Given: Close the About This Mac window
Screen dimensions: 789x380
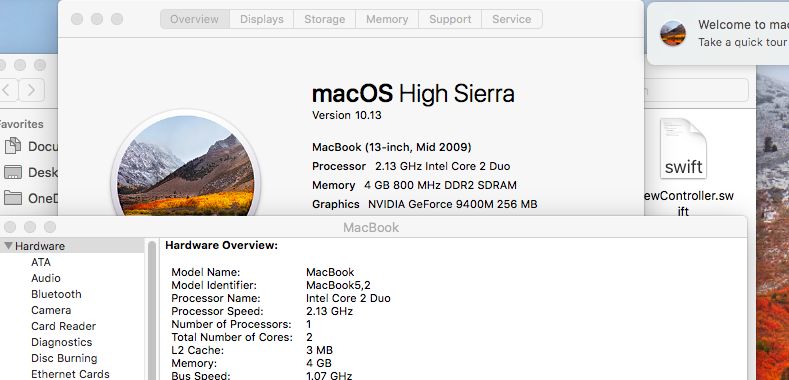Looking at the screenshot, I should point(77,19).
